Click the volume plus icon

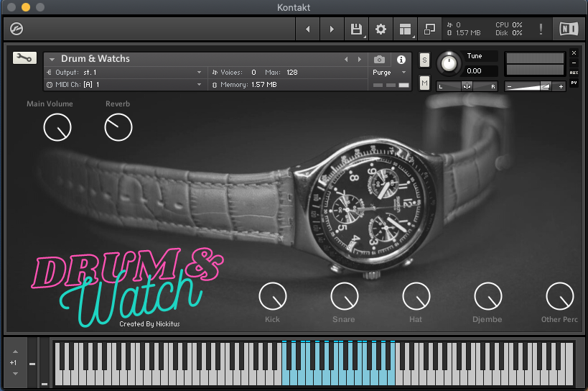point(561,87)
